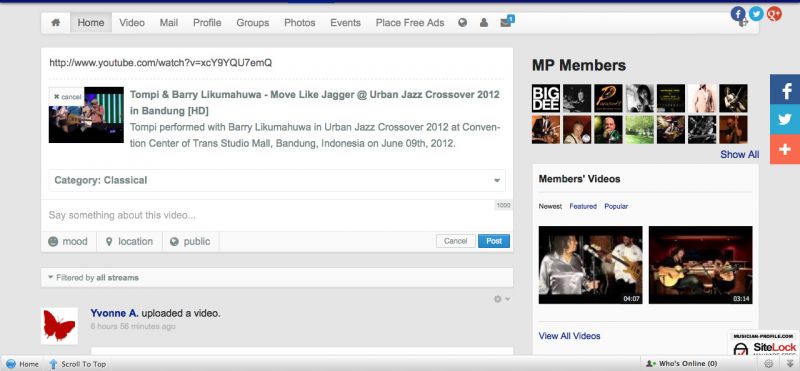
Task: Go to the Profile tab
Action: (207, 22)
